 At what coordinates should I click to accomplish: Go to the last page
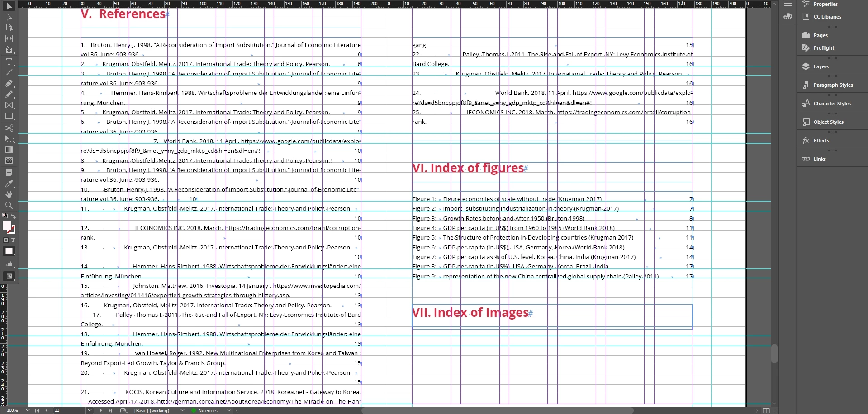(x=110, y=410)
